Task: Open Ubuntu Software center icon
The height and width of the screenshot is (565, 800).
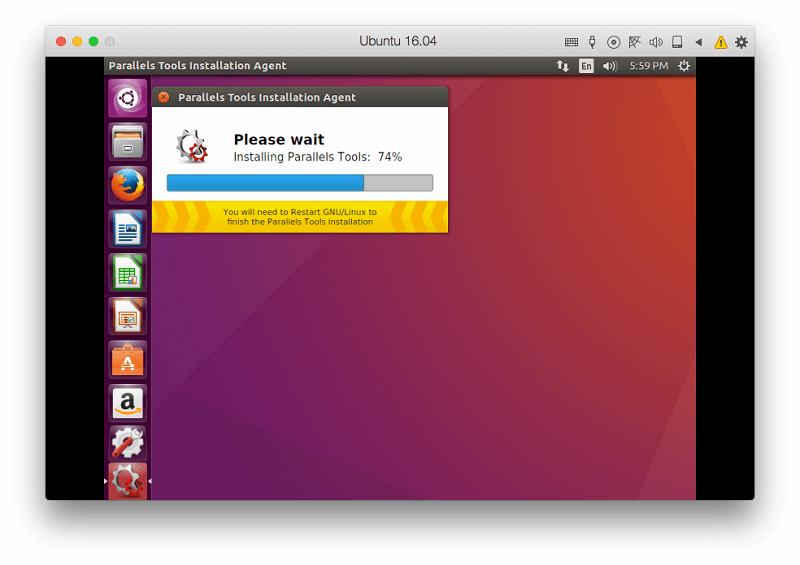Action: coord(128,359)
